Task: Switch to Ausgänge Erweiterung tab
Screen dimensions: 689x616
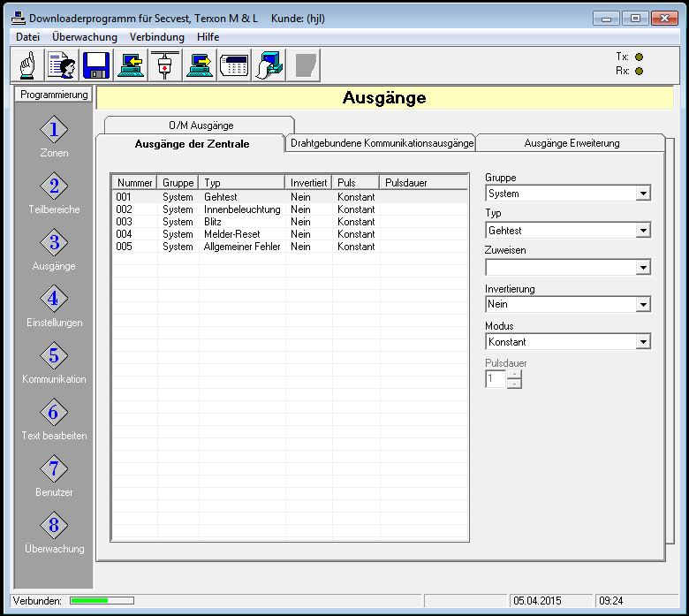Action: point(572,143)
